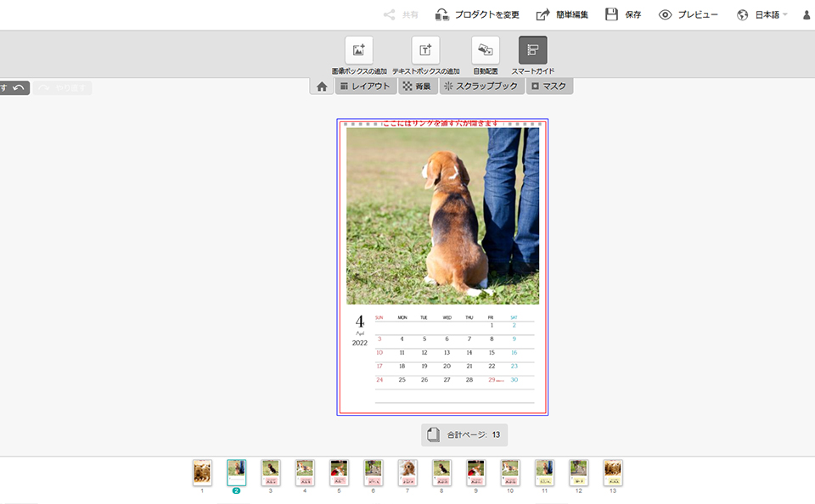This screenshot has height=504, width=815.
Task: Select page 7 thumbnail
Action: coord(407,473)
